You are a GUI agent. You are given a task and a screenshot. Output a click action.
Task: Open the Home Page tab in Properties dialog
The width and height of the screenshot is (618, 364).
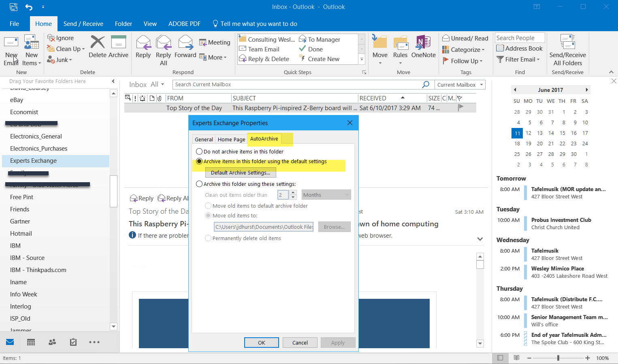click(231, 139)
